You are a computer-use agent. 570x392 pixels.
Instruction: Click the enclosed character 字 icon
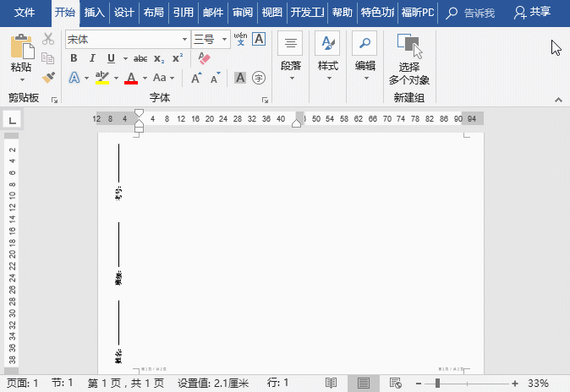click(x=259, y=78)
